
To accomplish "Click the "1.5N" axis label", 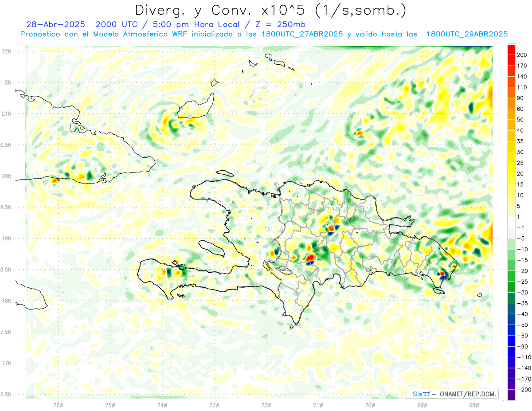I will [x=6, y=82].
